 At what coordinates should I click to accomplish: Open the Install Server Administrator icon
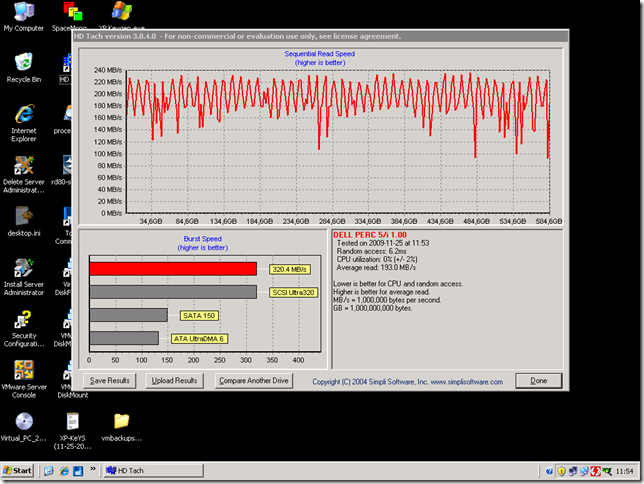pos(23,269)
